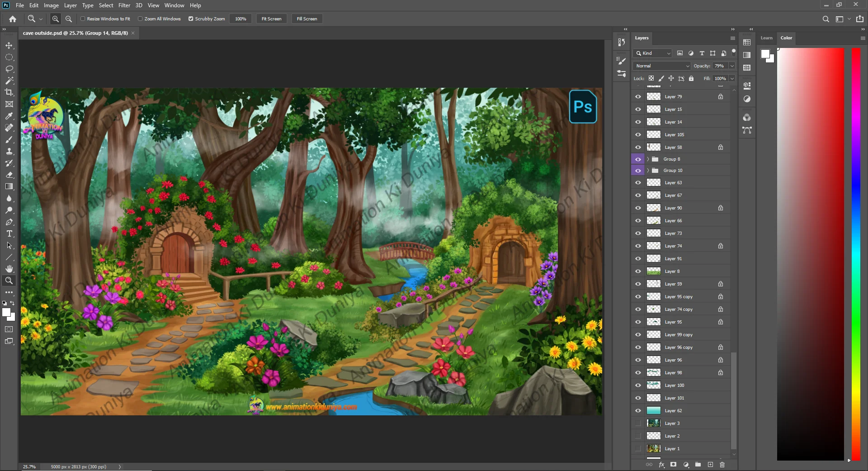This screenshot has width=868, height=471.
Task: Hide Layer 62 visibility eye
Action: (x=638, y=411)
